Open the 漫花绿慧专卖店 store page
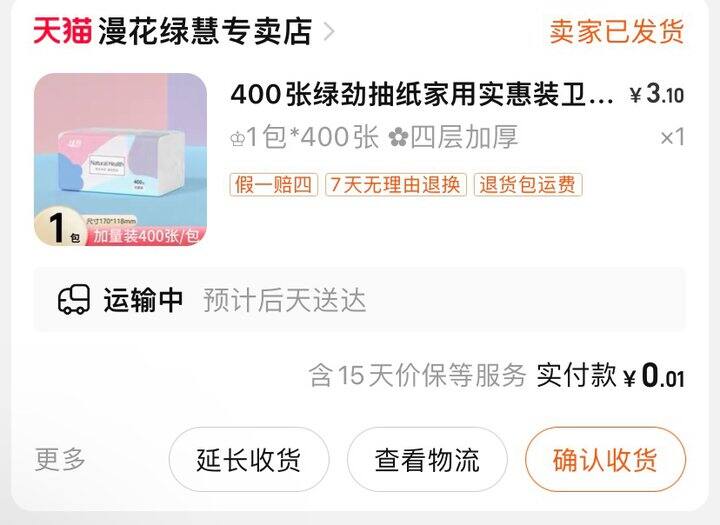Screen dimensions: 720x525 (205, 31)
